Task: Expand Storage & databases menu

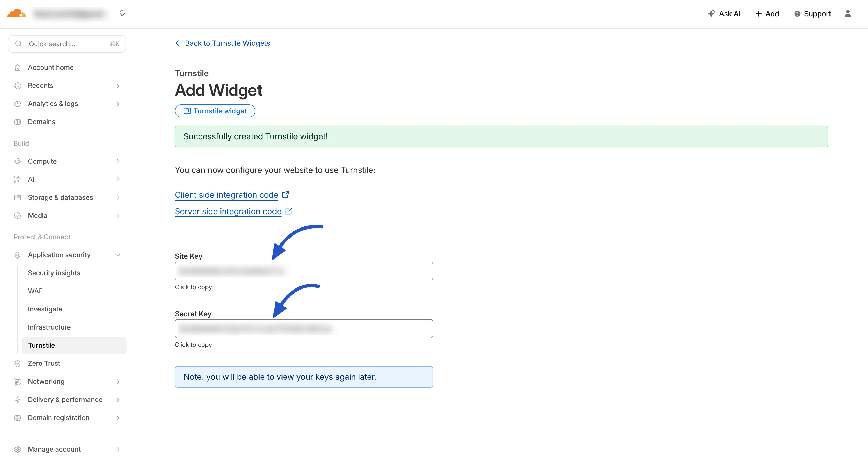Action: [x=118, y=197]
